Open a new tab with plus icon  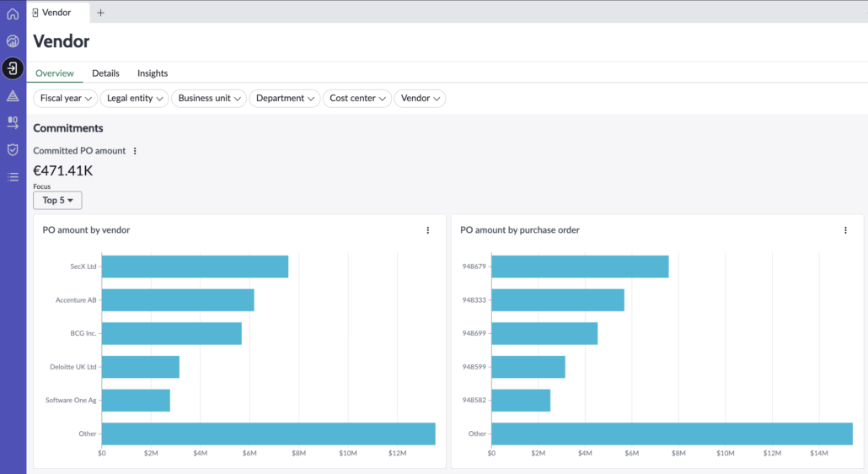click(x=101, y=13)
